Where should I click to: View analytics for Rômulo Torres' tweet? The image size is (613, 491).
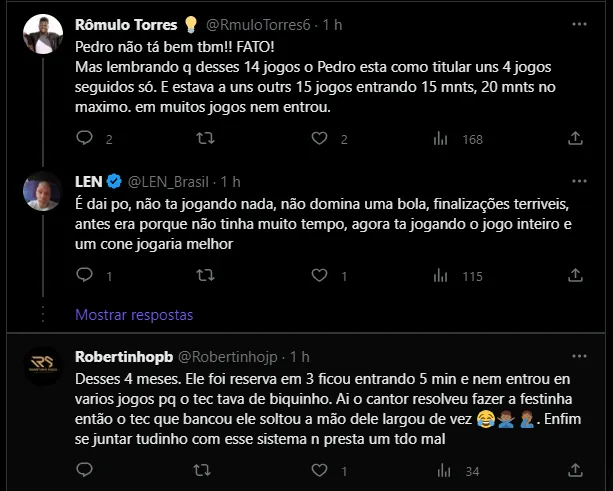click(447, 140)
